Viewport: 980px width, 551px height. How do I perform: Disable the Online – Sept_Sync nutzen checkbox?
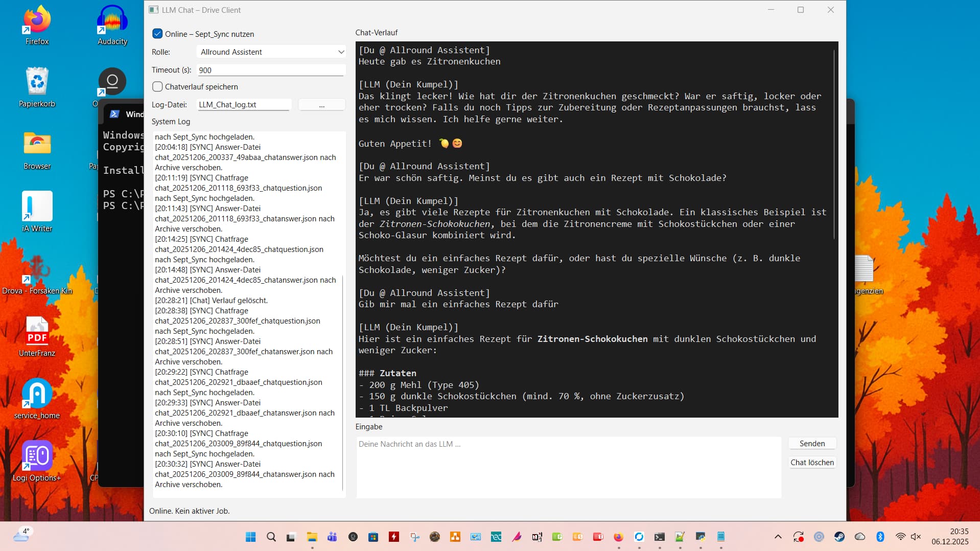157,34
